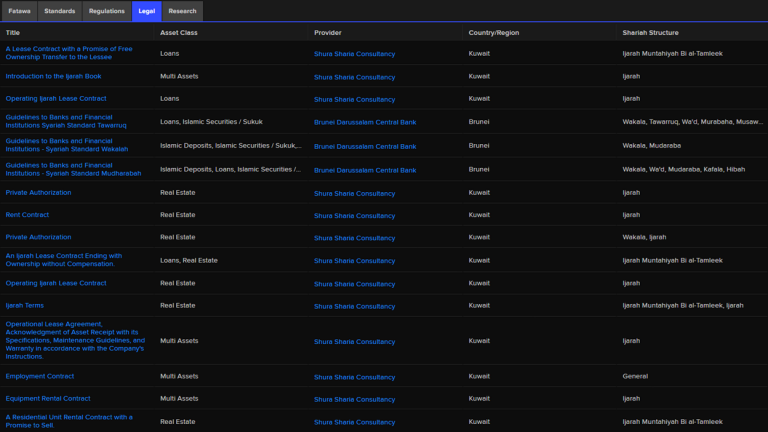Click Brunei Darussalam Central Bank in Tawarruq row
Viewport: 768px width, 432px height.
(x=365, y=122)
